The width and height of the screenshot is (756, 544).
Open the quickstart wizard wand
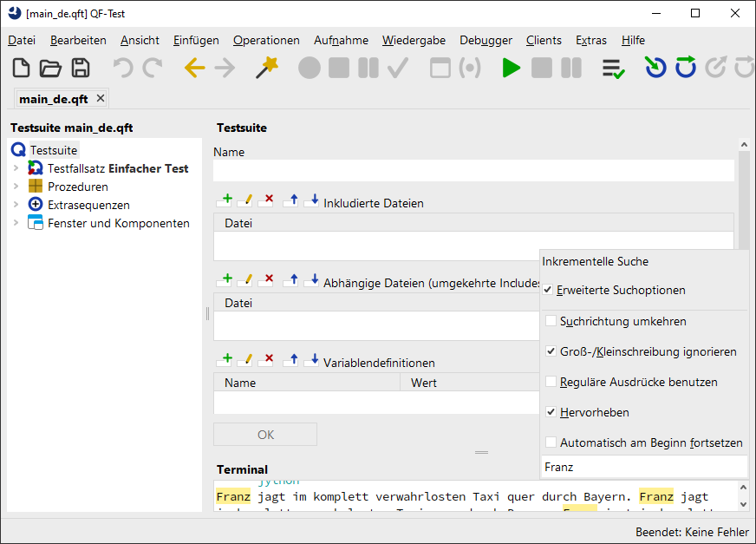267,68
